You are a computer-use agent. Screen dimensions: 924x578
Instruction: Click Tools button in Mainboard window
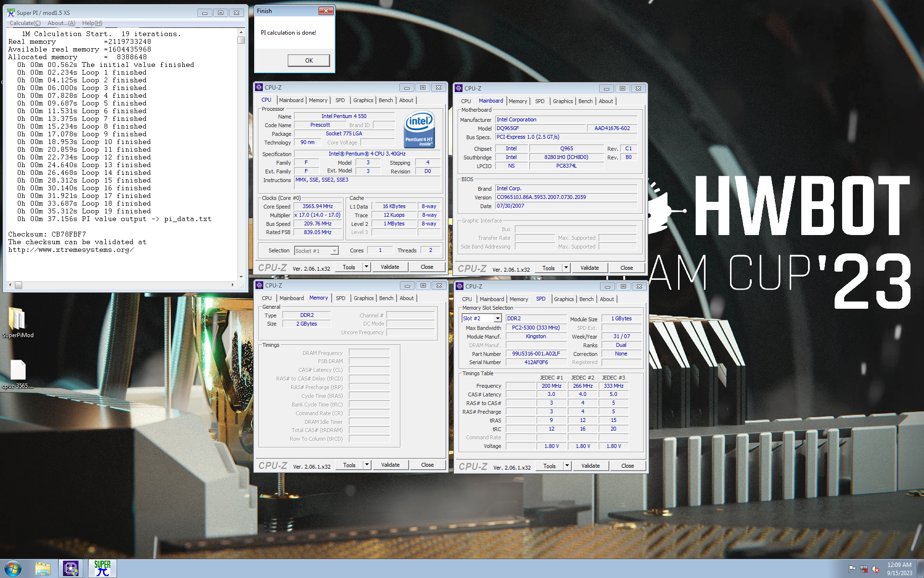click(549, 268)
